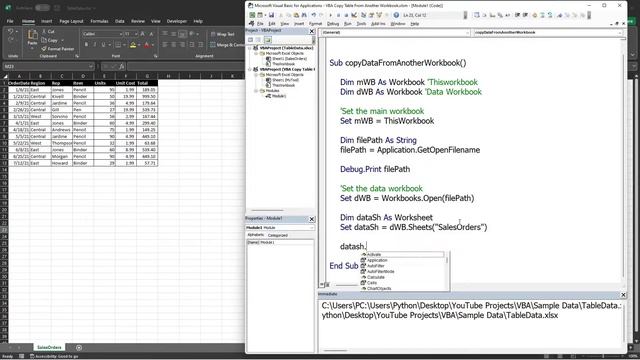Switch to Categorized tab in Properties pane
This screenshot has height=360, width=640.
[278, 236]
